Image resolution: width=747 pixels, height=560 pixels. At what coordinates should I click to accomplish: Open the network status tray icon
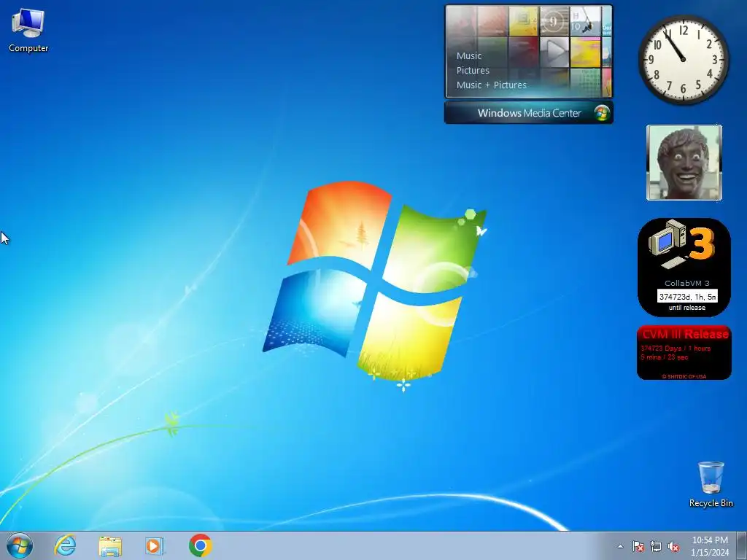click(x=656, y=546)
